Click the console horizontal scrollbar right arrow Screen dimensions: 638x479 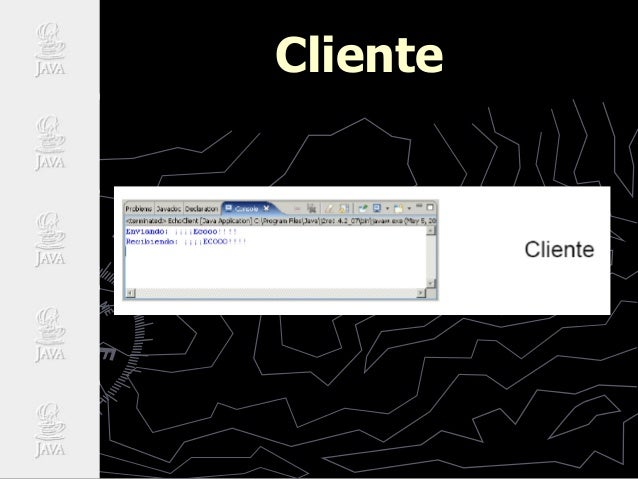pyautogui.click(x=421, y=293)
